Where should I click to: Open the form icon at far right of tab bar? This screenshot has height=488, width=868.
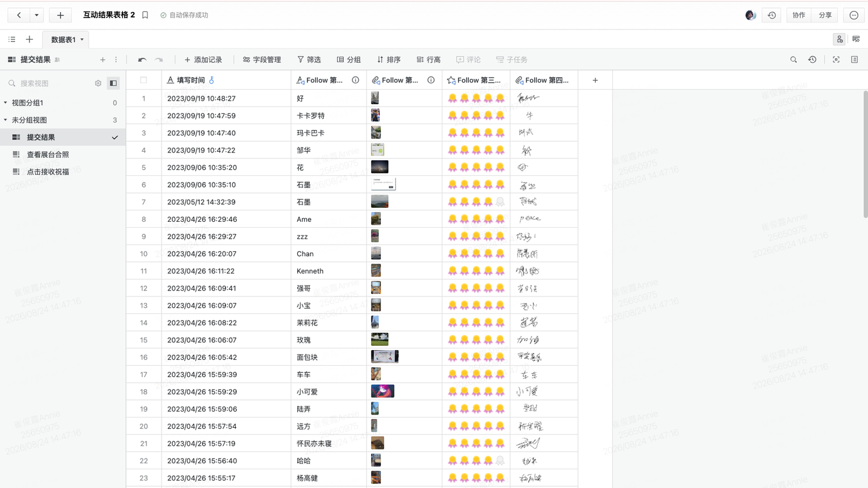[x=856, y=39]
